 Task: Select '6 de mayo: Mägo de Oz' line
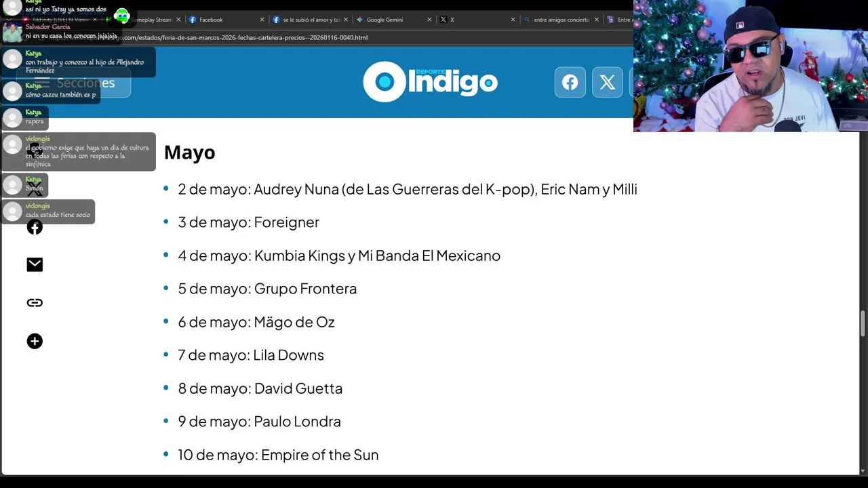pos(256,322)
